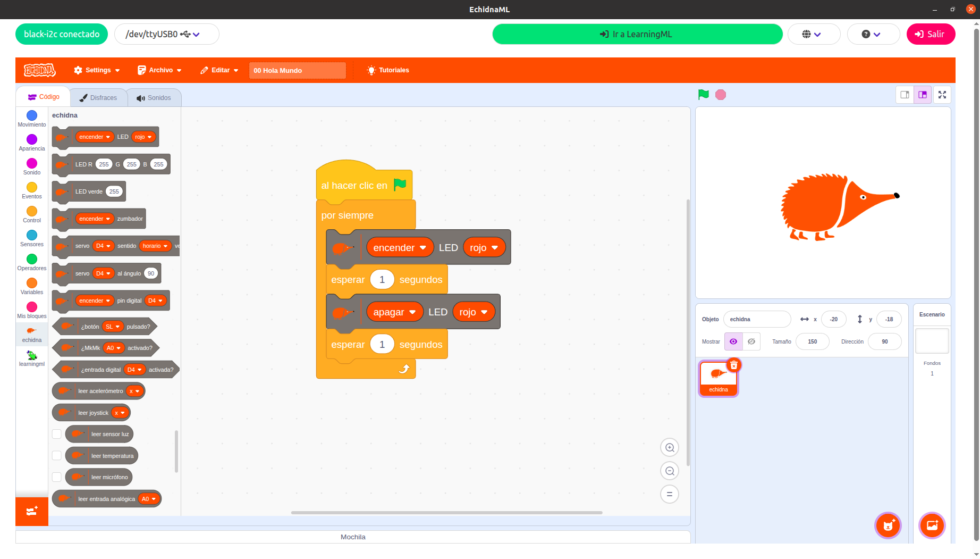Screen dimensions: 980x559
Task: Switch the stage to full screen mode
Action: [x=942, y=94]
